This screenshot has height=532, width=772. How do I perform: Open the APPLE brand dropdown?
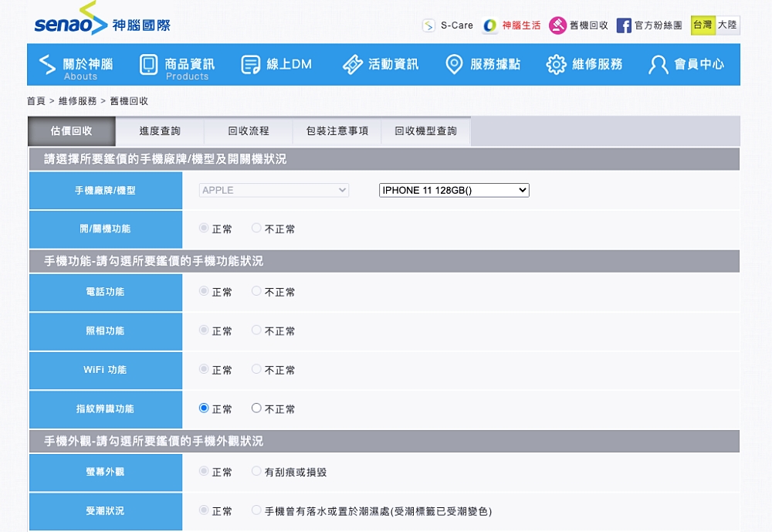click(274, 190)
